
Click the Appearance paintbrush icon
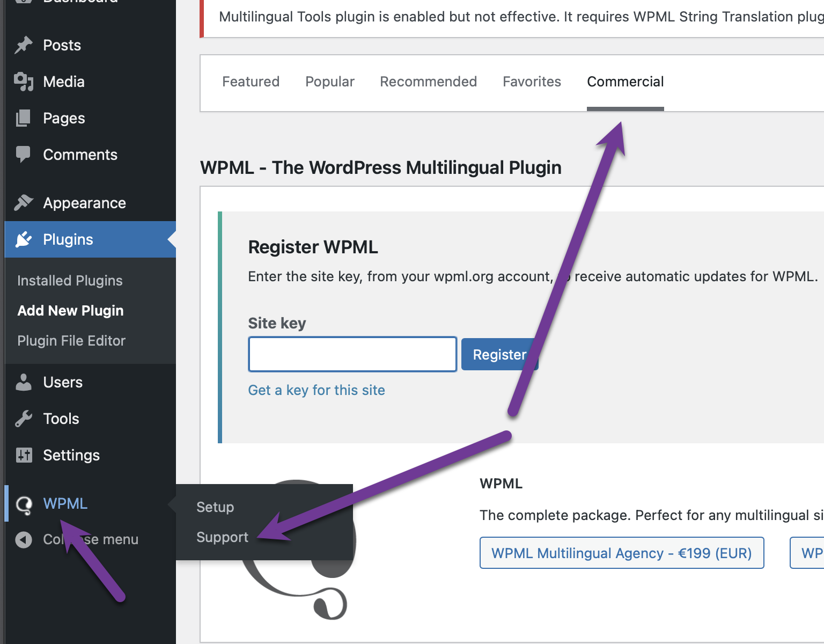24,203
